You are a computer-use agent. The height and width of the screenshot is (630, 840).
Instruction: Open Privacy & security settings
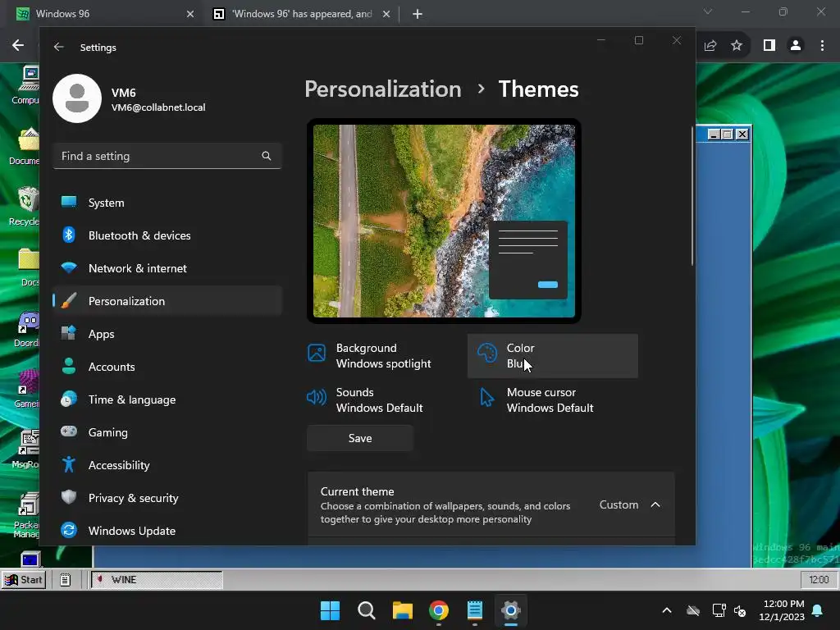(x=167, y=498)
